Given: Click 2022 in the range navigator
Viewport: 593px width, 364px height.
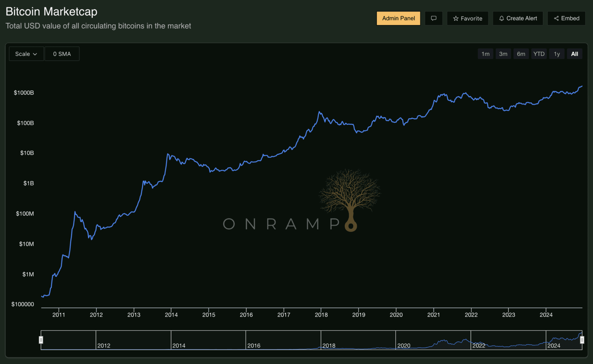Looking at the screenshot, I should [x=479, y=345].
